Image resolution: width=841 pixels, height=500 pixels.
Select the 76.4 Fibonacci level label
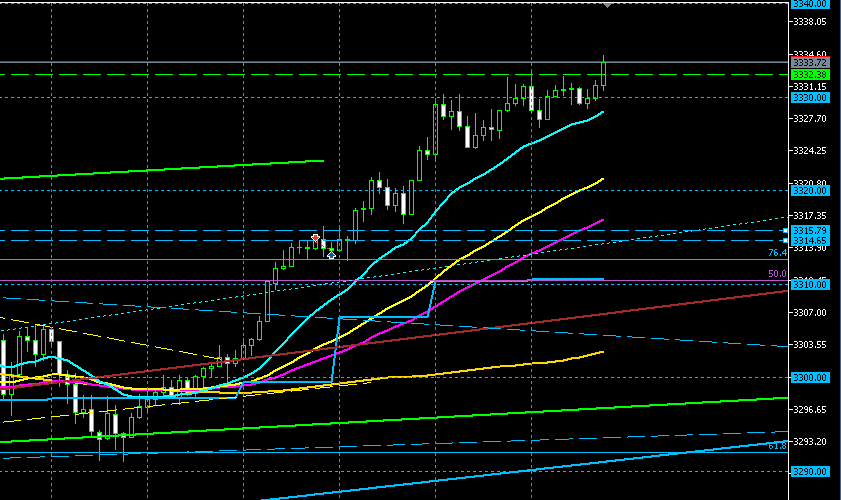(776, 253)
